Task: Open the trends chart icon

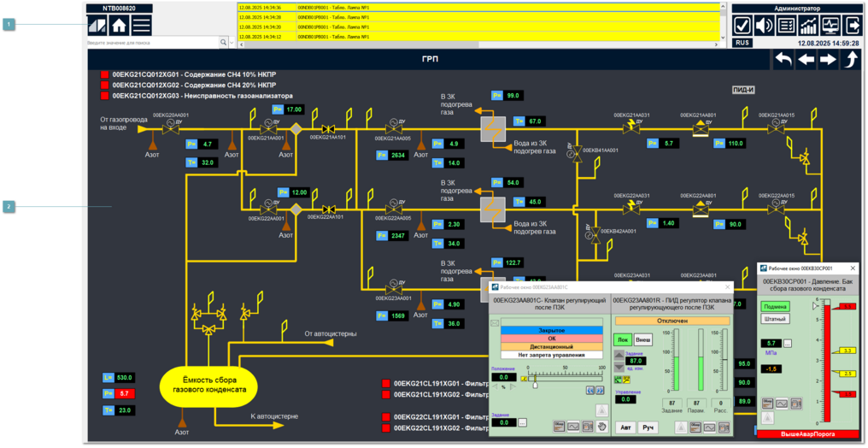Action: (808, 25)
